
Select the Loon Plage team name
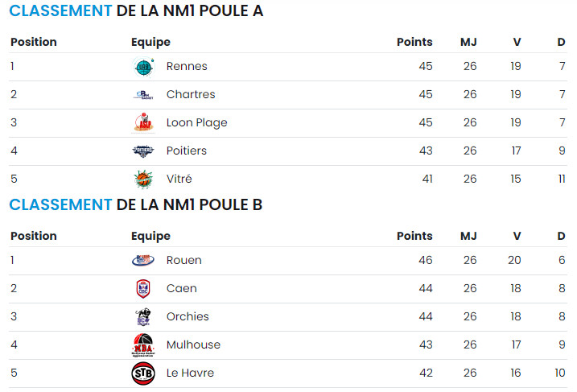(x=196, y=122)
